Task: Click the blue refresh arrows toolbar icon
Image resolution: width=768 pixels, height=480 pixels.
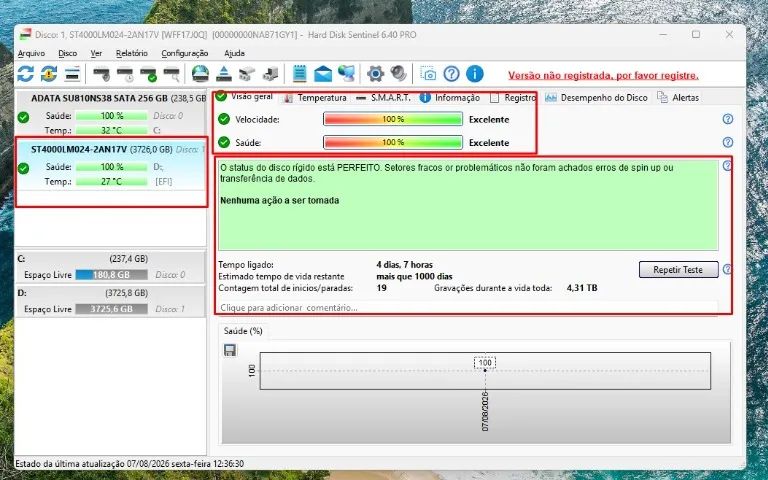Action: (25, 74)
